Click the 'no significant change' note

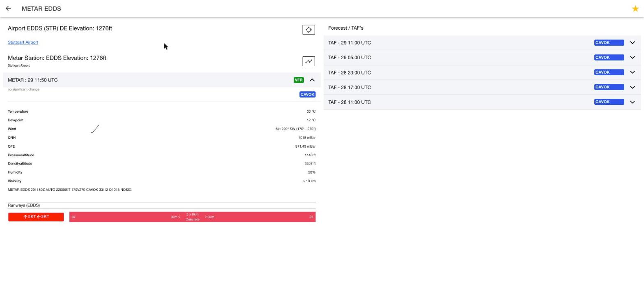pyautogui.click(x=24, y=89)
